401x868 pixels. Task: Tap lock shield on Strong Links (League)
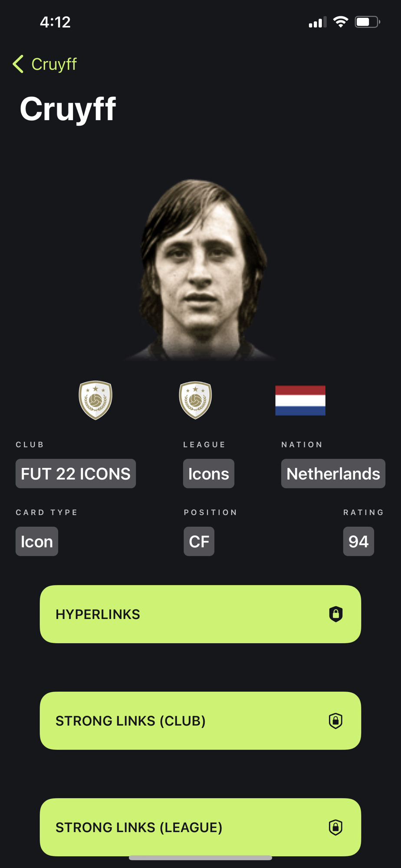tap(336, 827)
